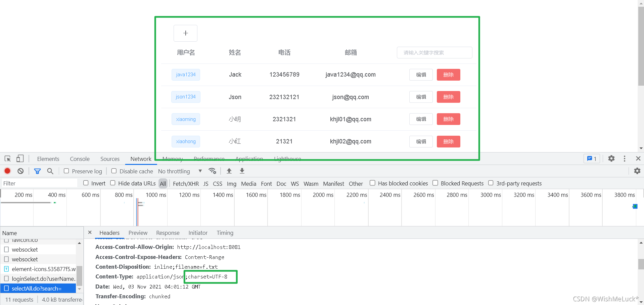Image resolution: width=644 pixels, height=305 pixels.
Task: Open the Preview tab
Action: [x=138, y=233]
